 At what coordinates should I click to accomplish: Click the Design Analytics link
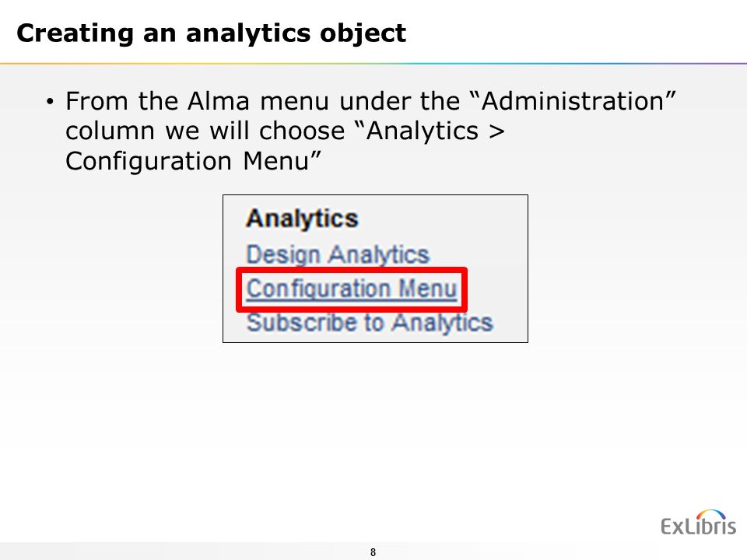pos(338,254)
